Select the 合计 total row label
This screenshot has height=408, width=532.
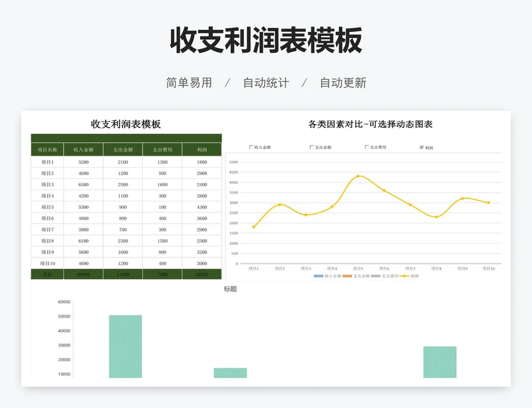[x=47, y=274]
